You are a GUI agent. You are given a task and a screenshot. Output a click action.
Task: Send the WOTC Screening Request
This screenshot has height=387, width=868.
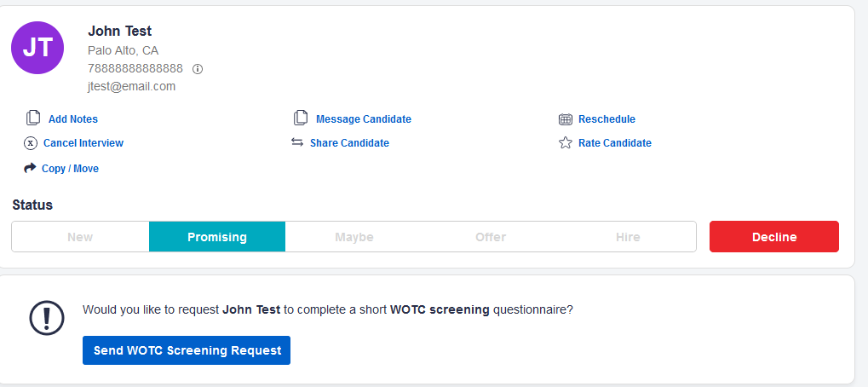[187, 350]
